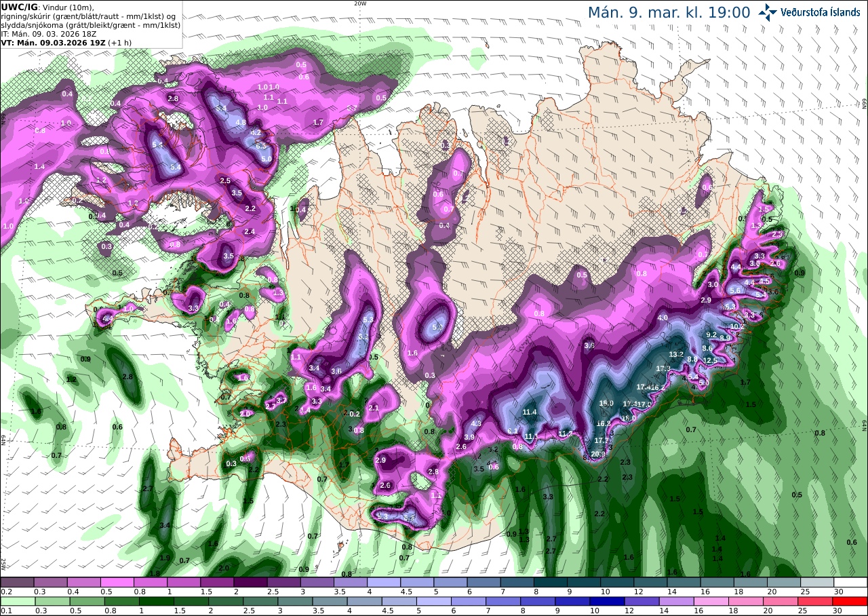Click the 1.9 value in southwest ocean
Image resolution: width=868 pixels, height=616 pixels.
pyautogui.click(x=164, y=558)
